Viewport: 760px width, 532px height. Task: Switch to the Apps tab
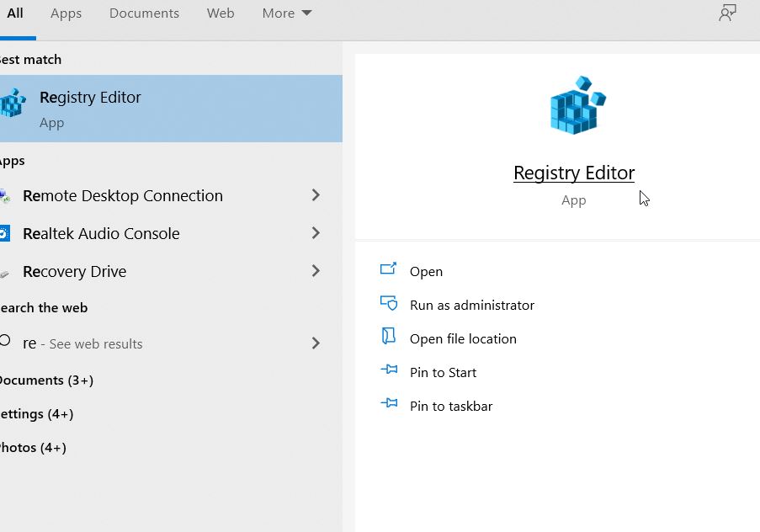(x=66, y=13)
